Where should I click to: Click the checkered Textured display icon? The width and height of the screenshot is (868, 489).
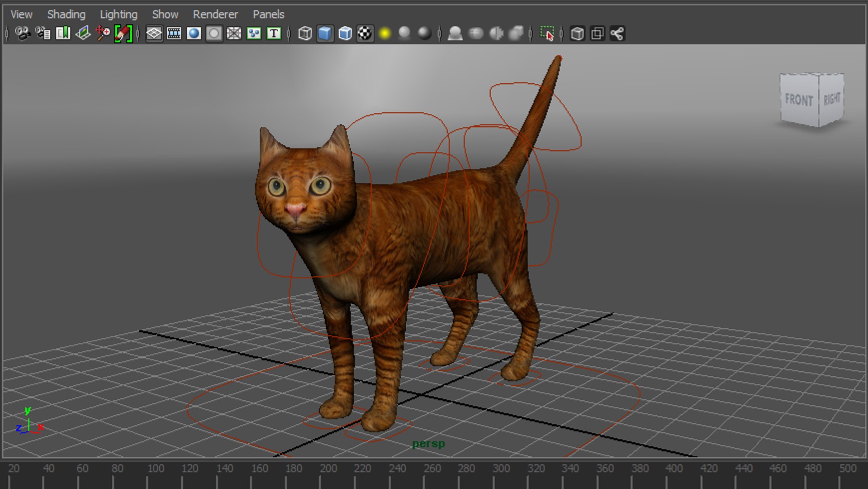coord(365,34)
